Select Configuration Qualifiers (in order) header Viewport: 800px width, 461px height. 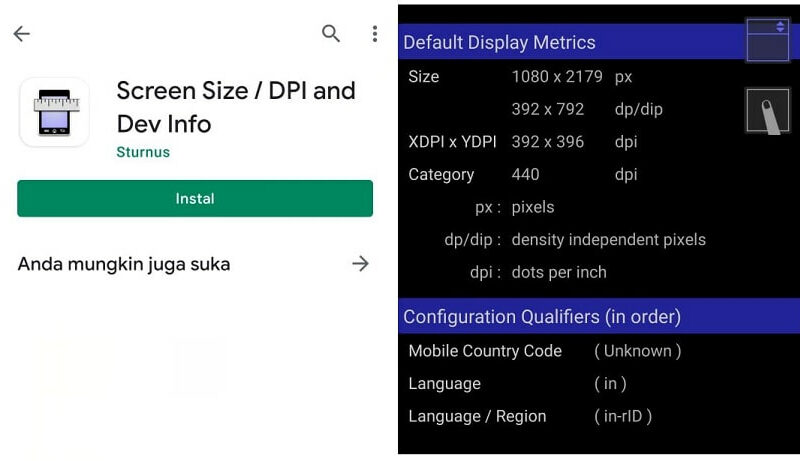599,316
